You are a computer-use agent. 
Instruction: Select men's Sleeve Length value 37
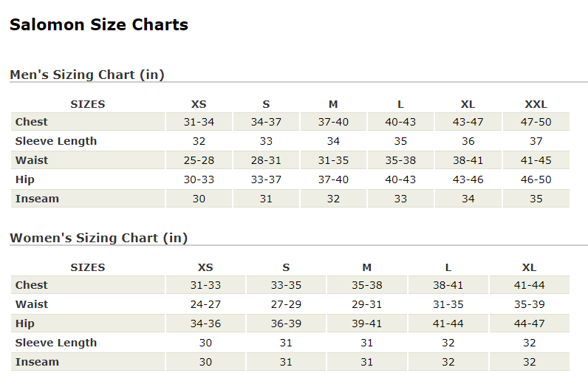[x=536, y=141]
